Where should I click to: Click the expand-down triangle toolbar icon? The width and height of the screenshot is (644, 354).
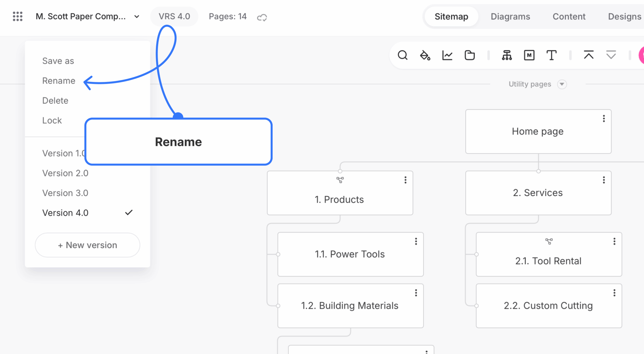point(611,55)
